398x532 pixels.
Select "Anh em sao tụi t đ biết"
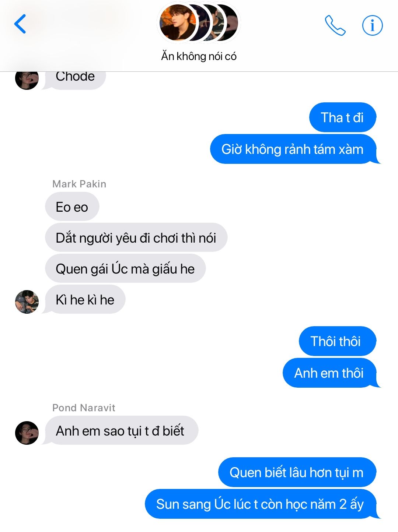(x=122, y=431)
